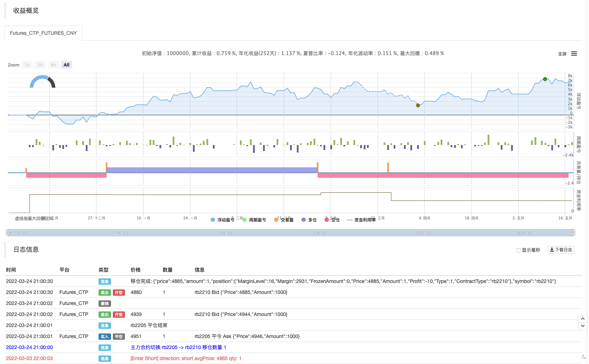Toggle dark mode via moon icon
The image size is (589, 364).
(584, 357)
